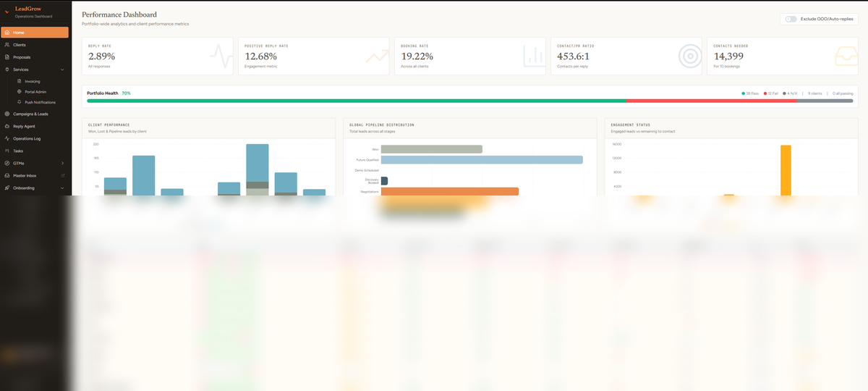Image resolution: width=868 pixels, height=391 pixels.
Task: Click the 14,399 contacts needed value
Action: (x=729, y=56)
